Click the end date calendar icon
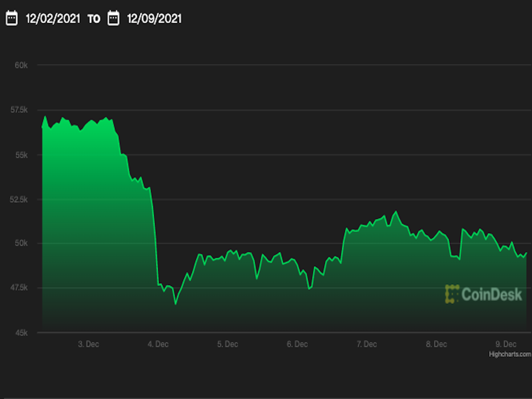Viewport: 532px width, 399px height. 113,18
